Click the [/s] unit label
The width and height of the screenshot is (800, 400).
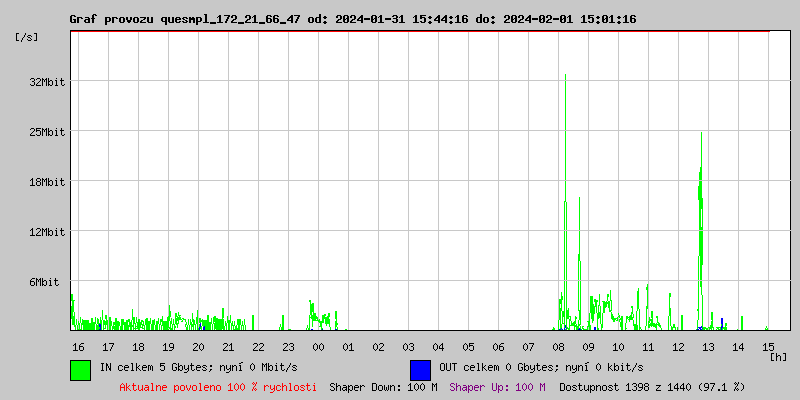pyautogui.click(x=27, y=37)
